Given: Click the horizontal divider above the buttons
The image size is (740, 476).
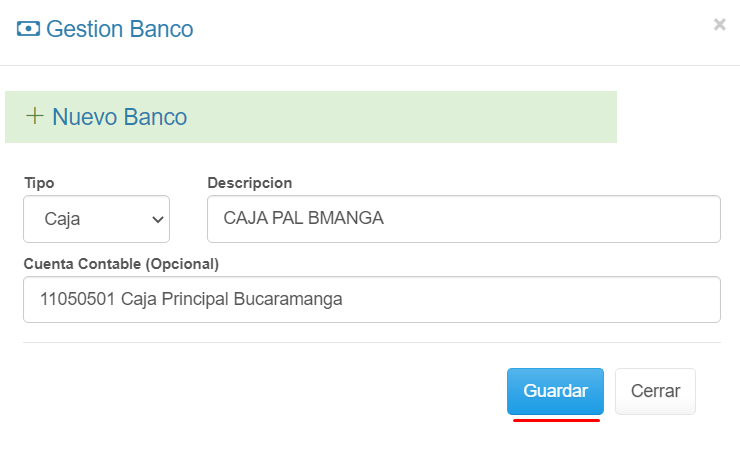Looking at the screenshot, I should [x=371, y=343].
